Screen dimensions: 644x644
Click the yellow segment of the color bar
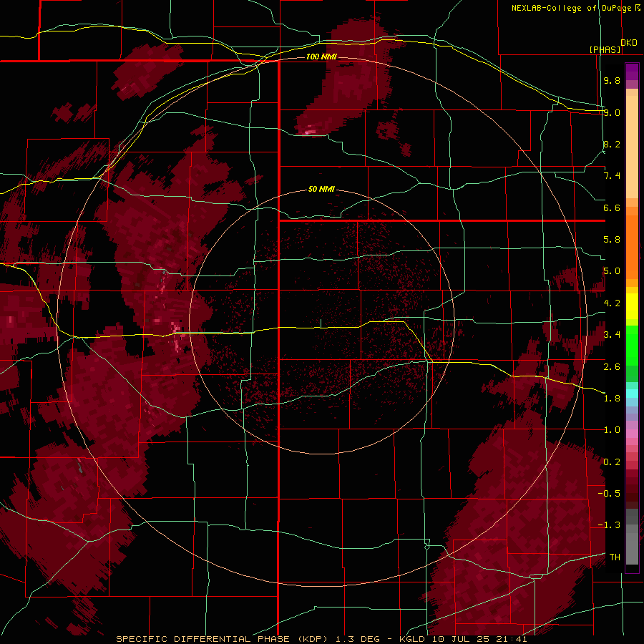click(x=632, y=306)
